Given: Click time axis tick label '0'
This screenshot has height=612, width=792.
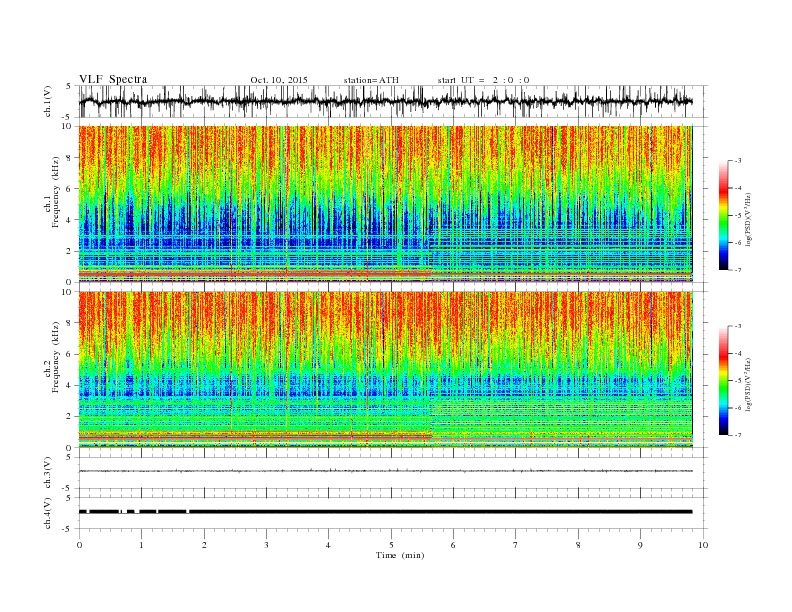Looking at the screenshot, I should (x=79, y=545).
